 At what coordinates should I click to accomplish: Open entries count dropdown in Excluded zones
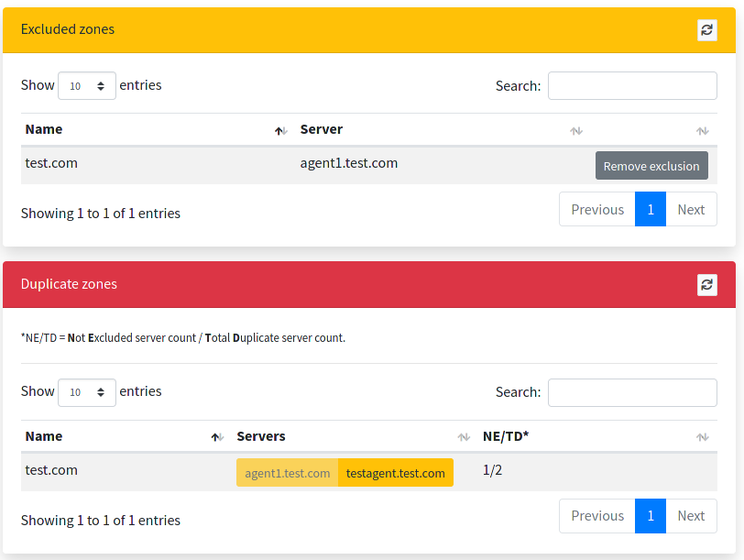[x=87, y=85]
